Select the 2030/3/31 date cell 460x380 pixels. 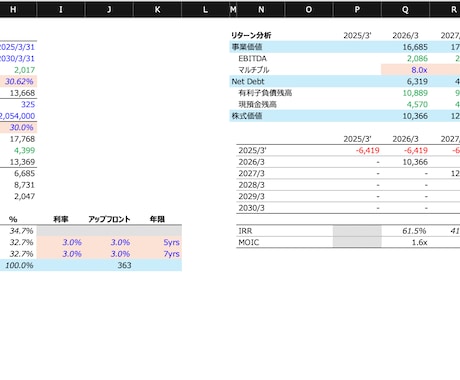coord(17,59)
